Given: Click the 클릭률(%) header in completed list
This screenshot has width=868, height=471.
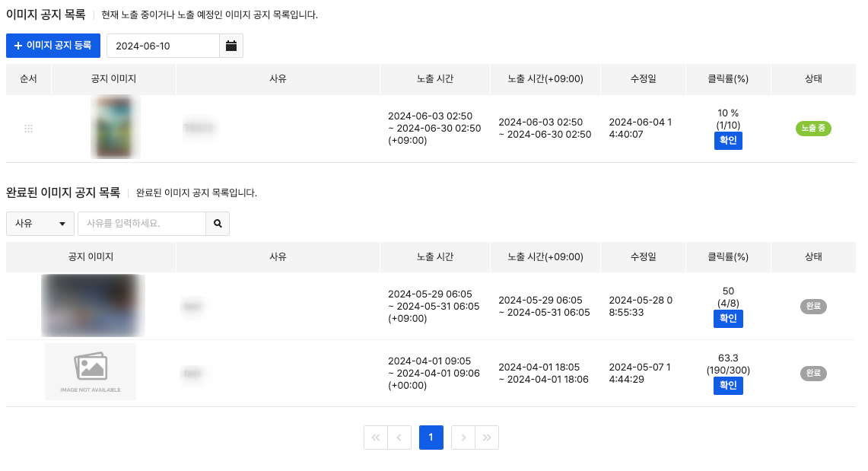Looking at the screenshot, I should pos(728,257).
